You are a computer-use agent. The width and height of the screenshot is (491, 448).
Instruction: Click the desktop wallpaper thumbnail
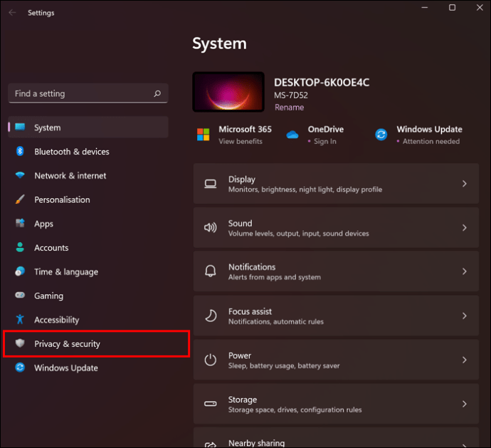228,92
